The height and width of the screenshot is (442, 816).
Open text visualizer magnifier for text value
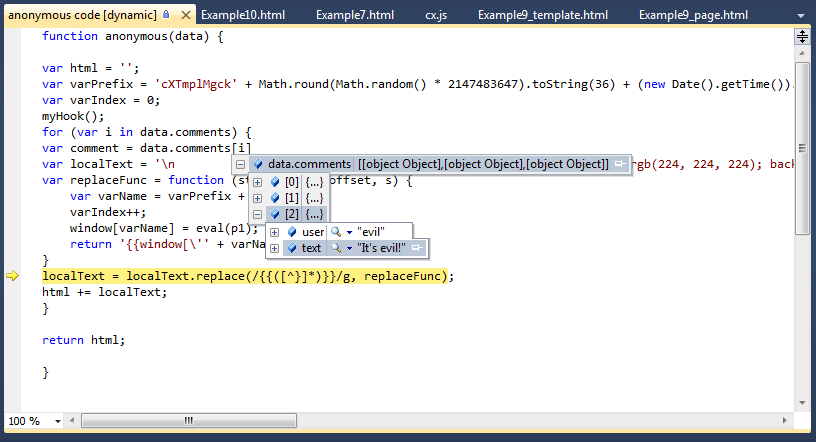(x=336, y=248)
